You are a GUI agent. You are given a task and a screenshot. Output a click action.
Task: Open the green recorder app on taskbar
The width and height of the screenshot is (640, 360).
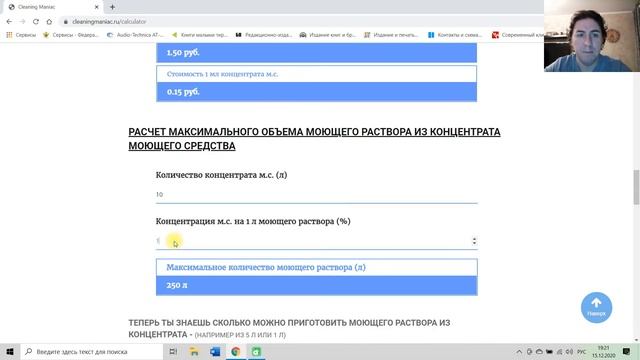pyautogui.click(x=256, y=351)
